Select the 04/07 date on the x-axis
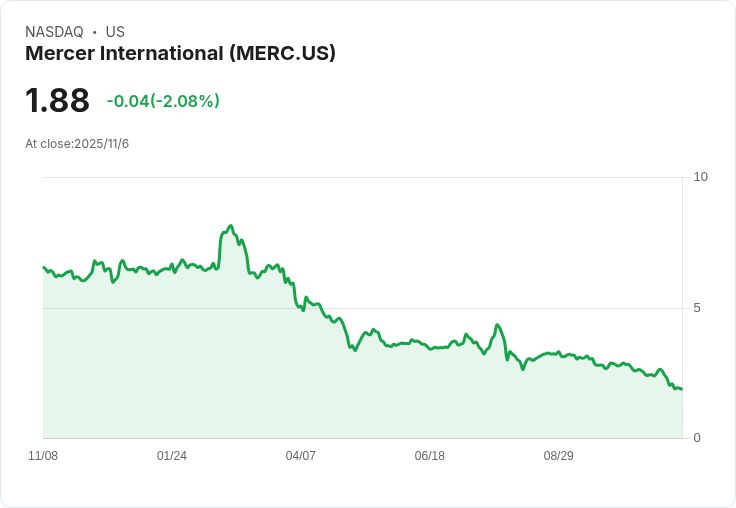This screenshot has height=508, width=736. [x=301, y=456]
